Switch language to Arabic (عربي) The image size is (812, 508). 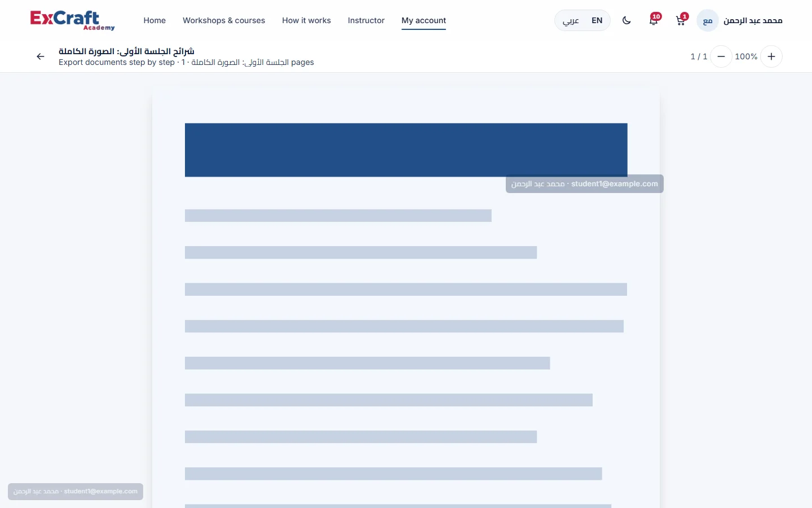click(x=571, y=20)
